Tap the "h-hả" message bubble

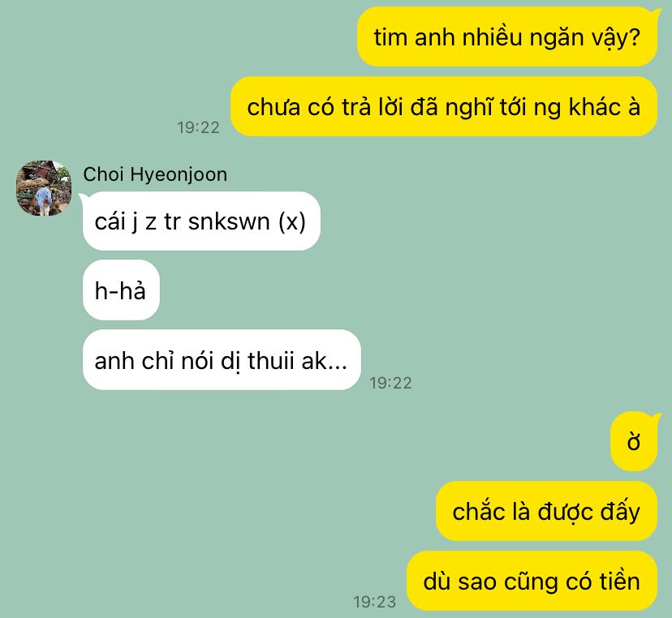tap(121, 290)
